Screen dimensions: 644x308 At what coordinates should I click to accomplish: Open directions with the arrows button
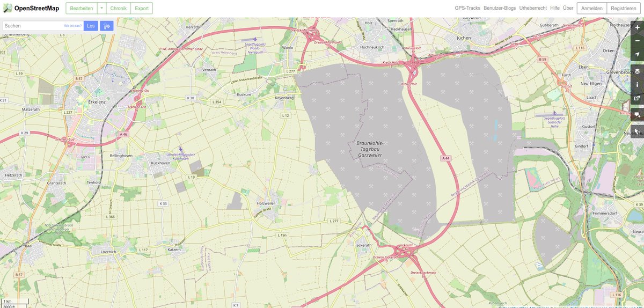tap(107, 26)
